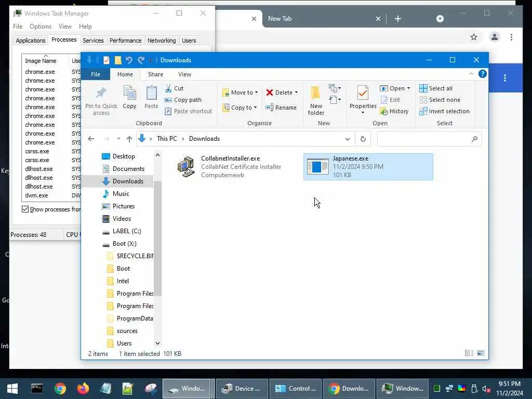This screenshot has height=399, width=532.
Task: Open Options menu in Task Manager
Action: (41, 26)
